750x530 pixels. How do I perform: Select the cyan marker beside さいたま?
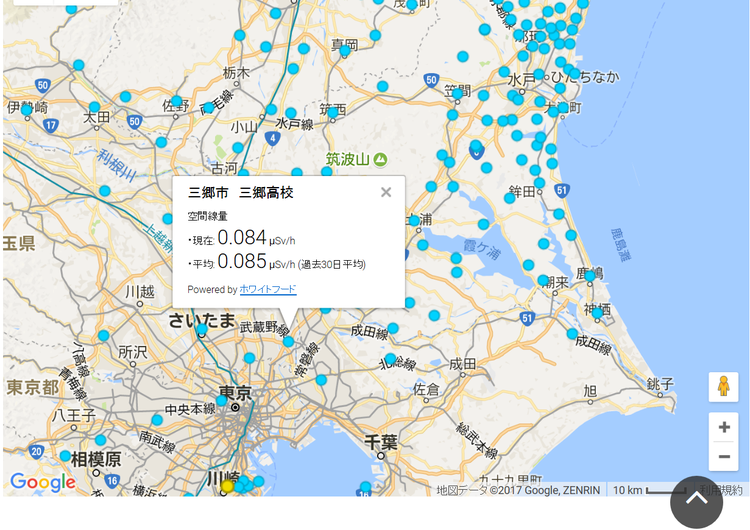[202, 329]
